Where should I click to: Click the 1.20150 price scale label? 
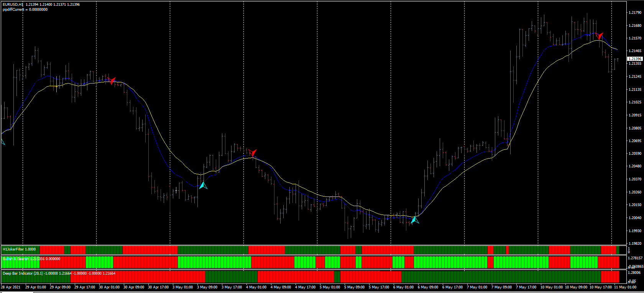coord(635,205)
